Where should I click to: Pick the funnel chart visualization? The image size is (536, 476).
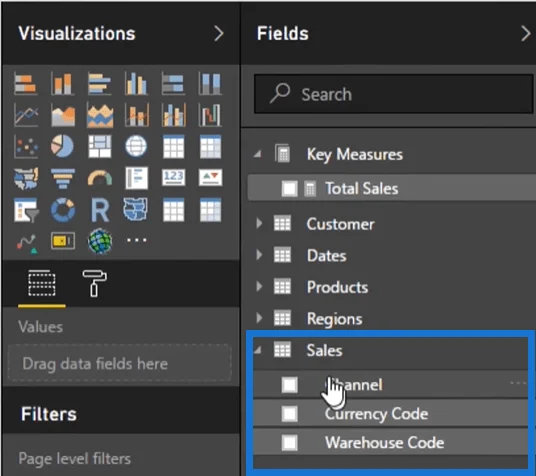click(x=62, y=178)
